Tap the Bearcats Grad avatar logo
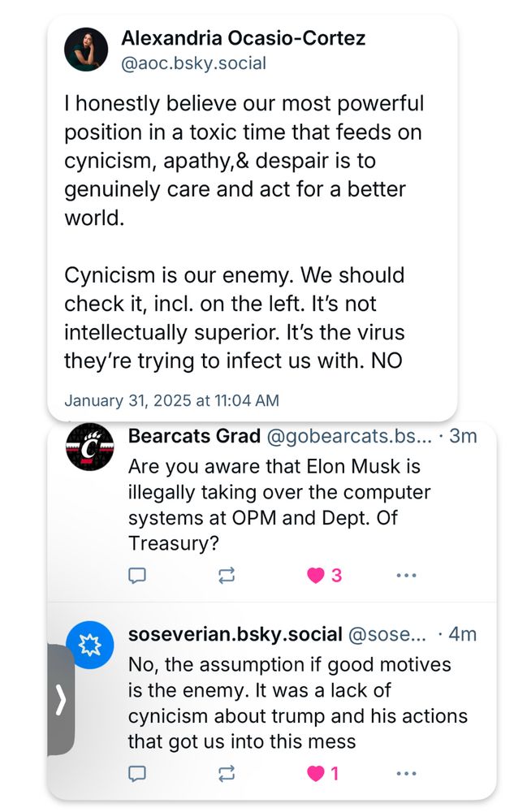Image resolution: width=527 pixels, height=812 pixels. pos(89,447)
